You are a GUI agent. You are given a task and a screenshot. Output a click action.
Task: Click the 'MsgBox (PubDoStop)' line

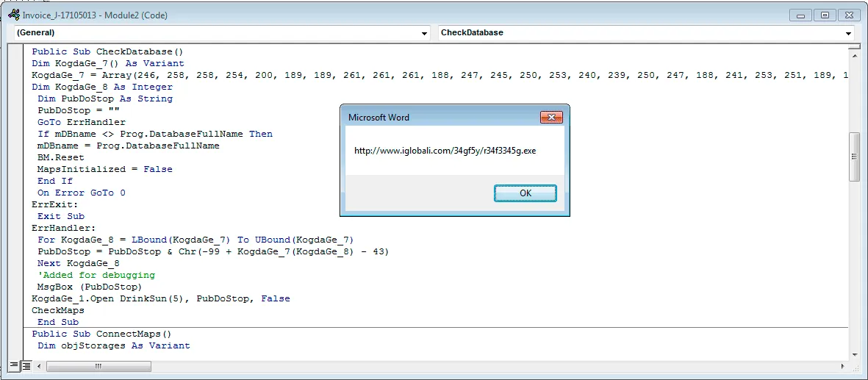[x=90, y=287]
